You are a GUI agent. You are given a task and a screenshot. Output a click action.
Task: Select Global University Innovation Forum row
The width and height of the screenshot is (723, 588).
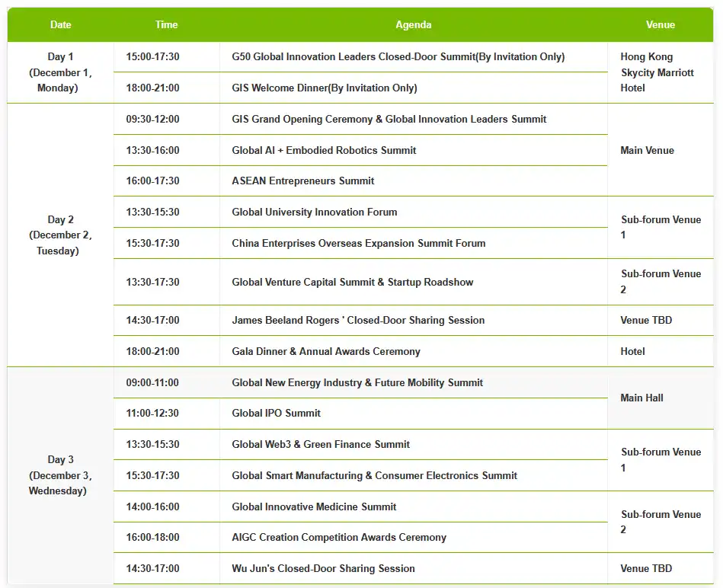(x=314, y=213)
